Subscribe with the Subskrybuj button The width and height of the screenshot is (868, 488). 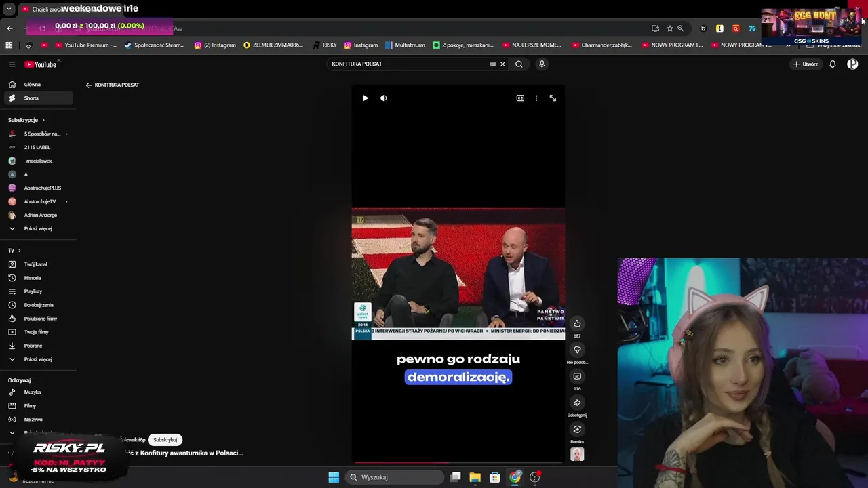(x=165, y=440)
